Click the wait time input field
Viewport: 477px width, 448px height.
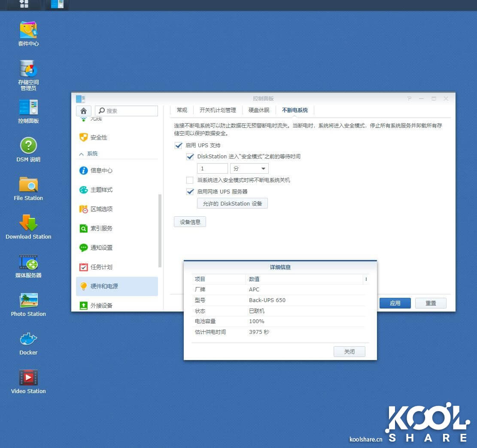coord(212,169)
